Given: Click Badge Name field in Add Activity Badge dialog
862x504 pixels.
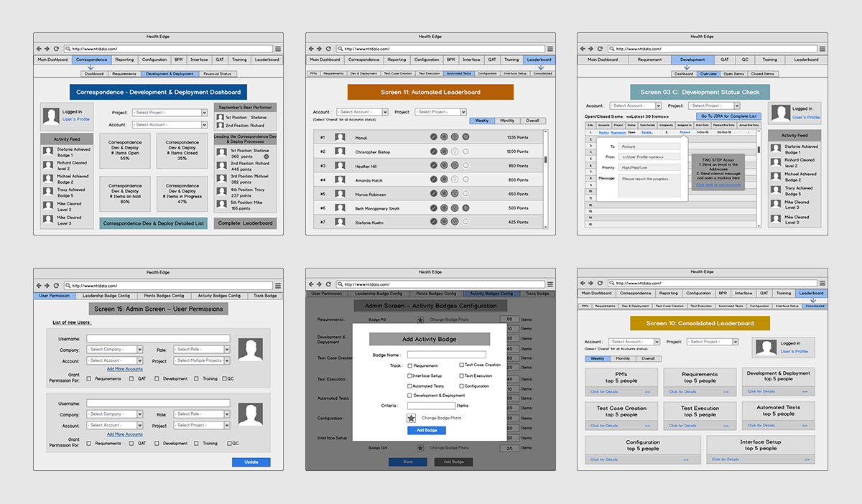Looking at the screenshot, I should (447, 355).
